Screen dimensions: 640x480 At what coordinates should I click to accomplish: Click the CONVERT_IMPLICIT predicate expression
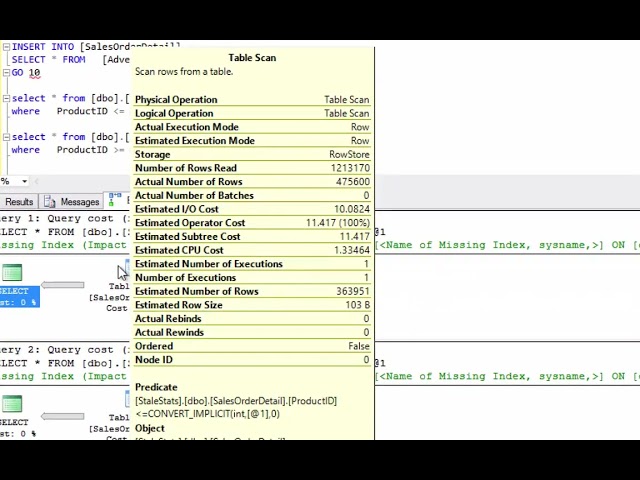pos(207,414)
